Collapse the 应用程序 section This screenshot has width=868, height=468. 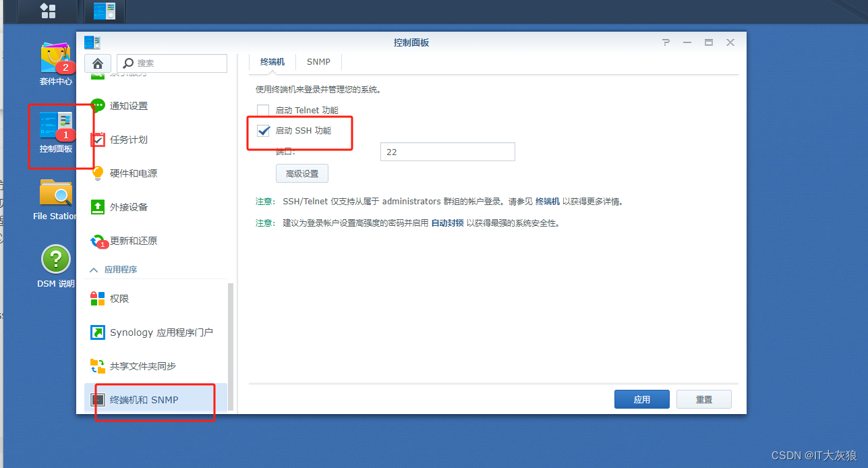tap(94, 270)
